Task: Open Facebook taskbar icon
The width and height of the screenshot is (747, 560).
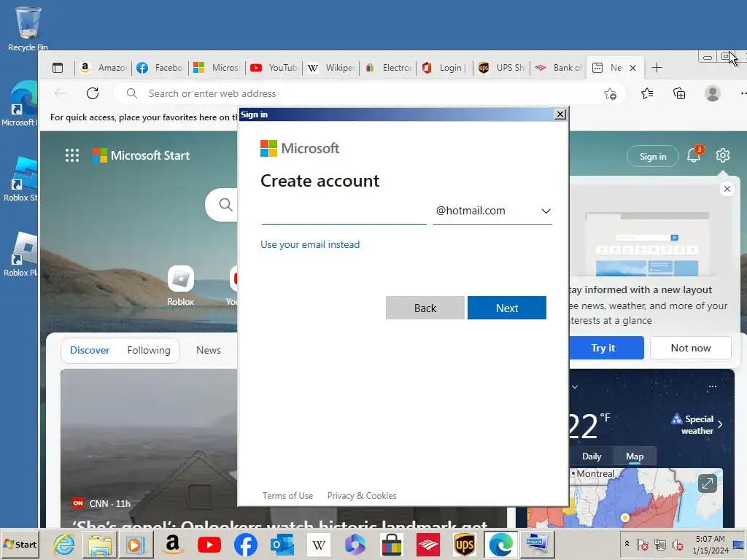Action: [x=246, y=544]
